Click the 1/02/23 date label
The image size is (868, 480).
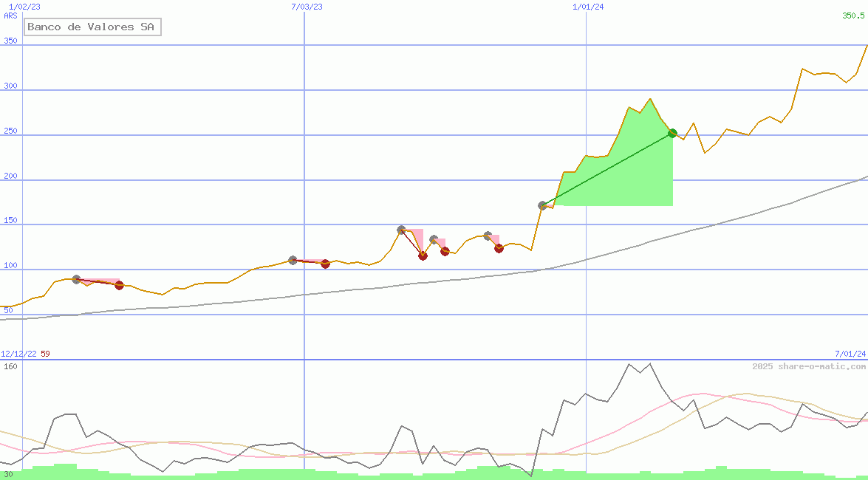pos(25,7)
